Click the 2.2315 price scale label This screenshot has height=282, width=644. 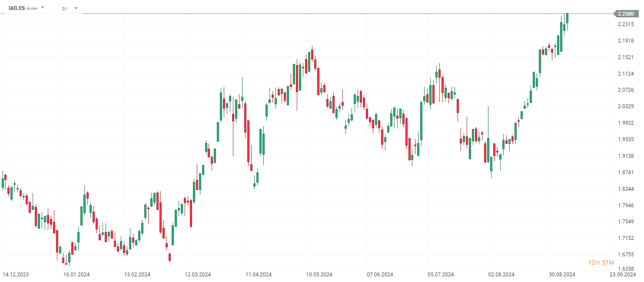click(x=625, y=24)
